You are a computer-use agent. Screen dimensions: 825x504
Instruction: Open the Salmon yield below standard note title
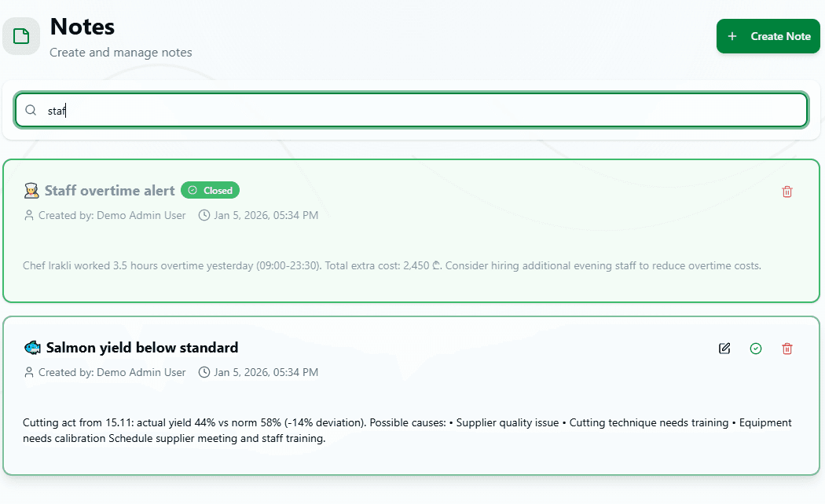coord(142,347)
